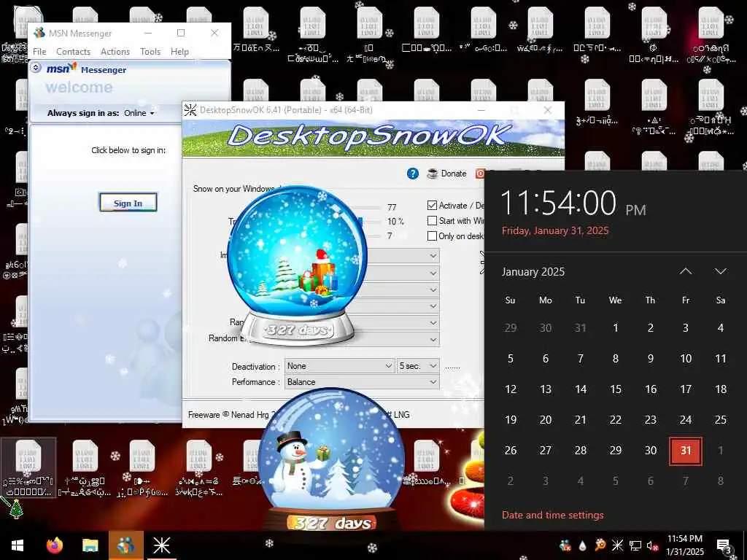The width and height of the screenshot is (747, 560).
Task: Click the DesktopSnowOK title bar snowflake icon
Action: click(190, 110)
